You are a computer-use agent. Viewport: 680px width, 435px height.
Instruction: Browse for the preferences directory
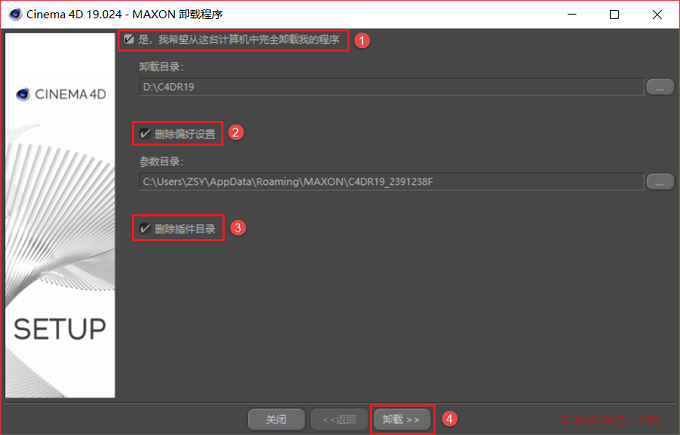(x=660, y=181)
